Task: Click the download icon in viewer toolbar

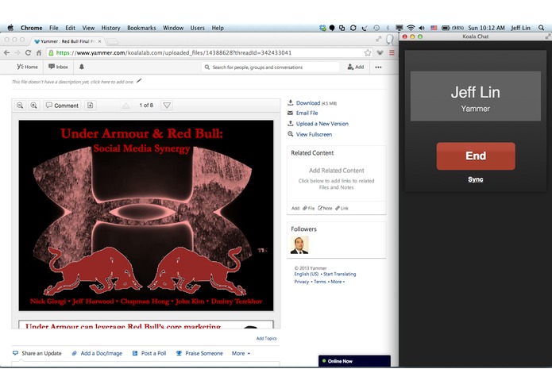Action: [90, 106]
